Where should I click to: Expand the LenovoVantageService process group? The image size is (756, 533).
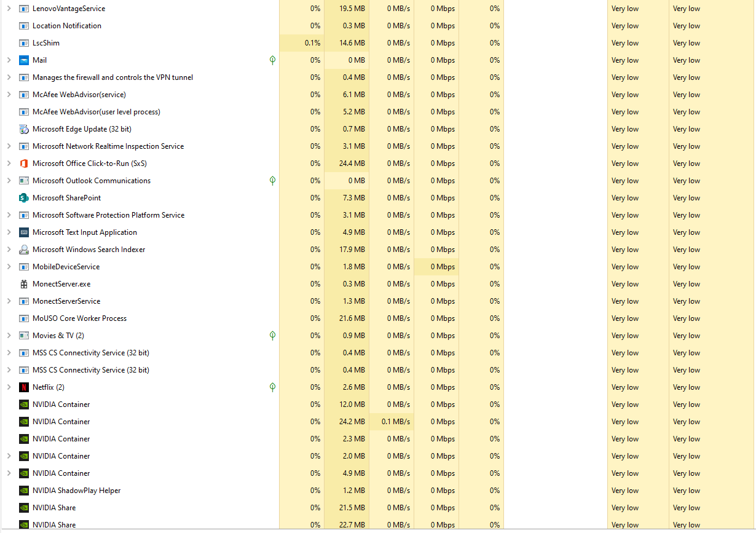pyautogui.click(x=9, y=9)
